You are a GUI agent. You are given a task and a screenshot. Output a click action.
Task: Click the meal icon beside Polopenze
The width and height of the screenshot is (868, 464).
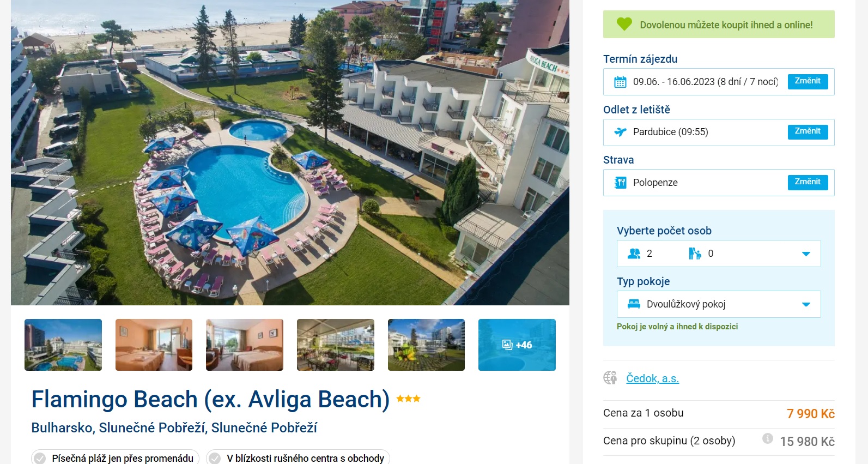tap(620, 183)
